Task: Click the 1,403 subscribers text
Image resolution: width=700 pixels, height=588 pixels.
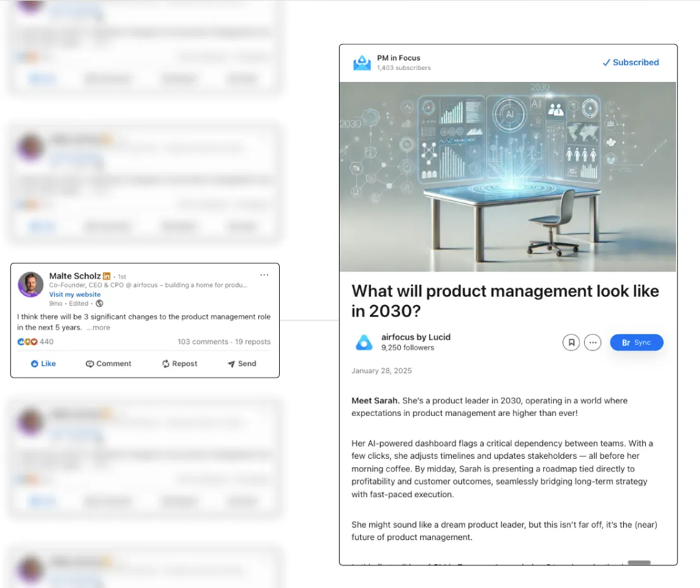Action: coord(404,68)
